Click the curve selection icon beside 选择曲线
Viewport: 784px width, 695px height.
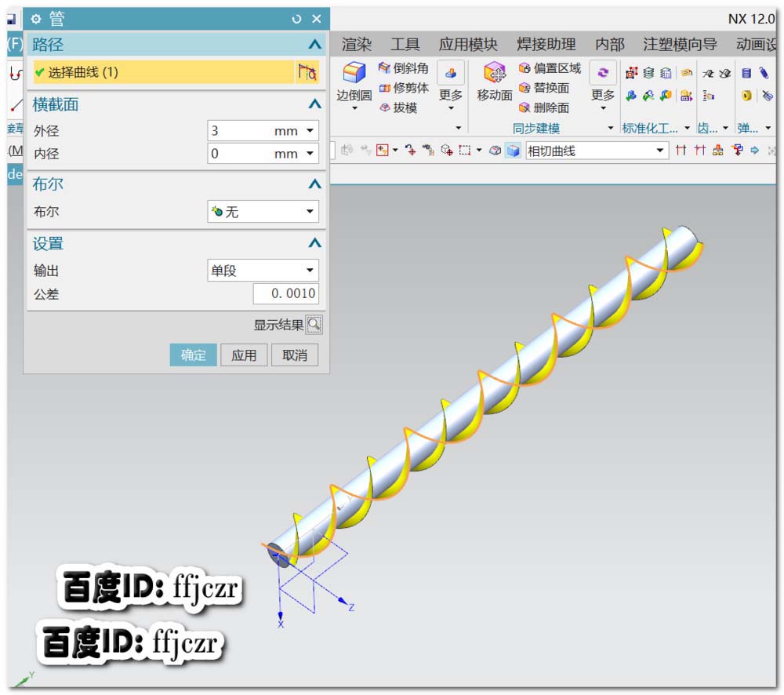pyautogui.click(x=307, y=72)
